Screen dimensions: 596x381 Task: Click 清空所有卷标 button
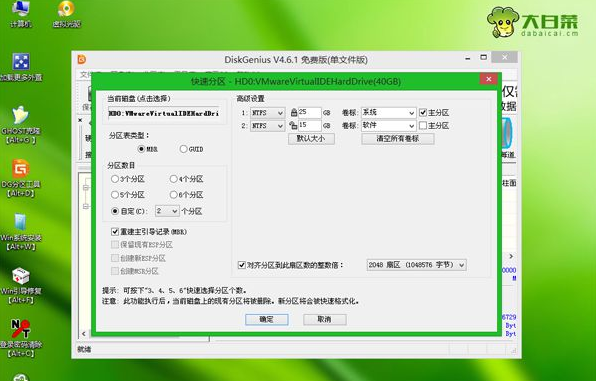[398, 138]
